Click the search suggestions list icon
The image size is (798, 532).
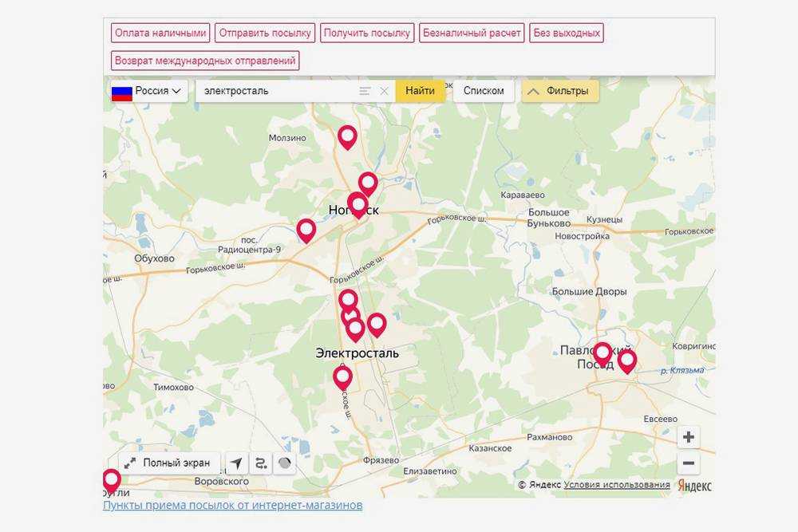point(365,91)
